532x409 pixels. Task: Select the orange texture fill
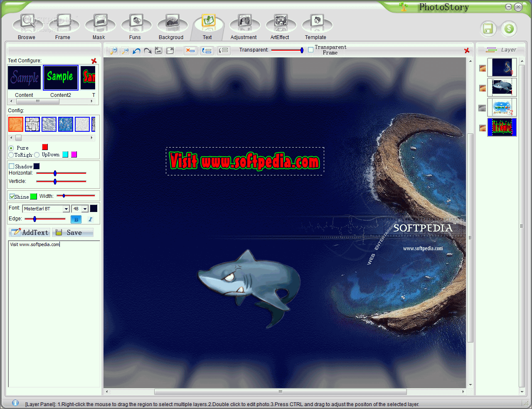tap(16, 124)
